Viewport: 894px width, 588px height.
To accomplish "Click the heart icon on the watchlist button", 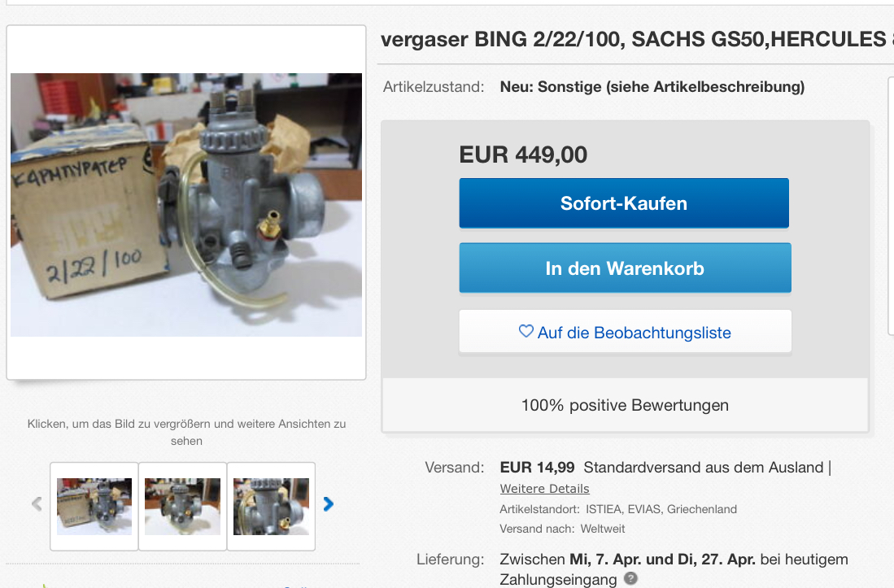I will point(525,331).
